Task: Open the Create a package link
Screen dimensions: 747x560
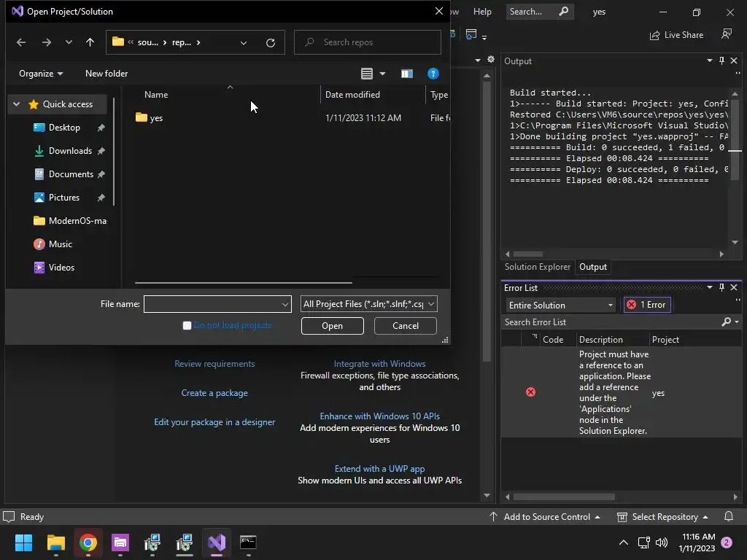Action: pyautogui.click(x=214, y=393)
